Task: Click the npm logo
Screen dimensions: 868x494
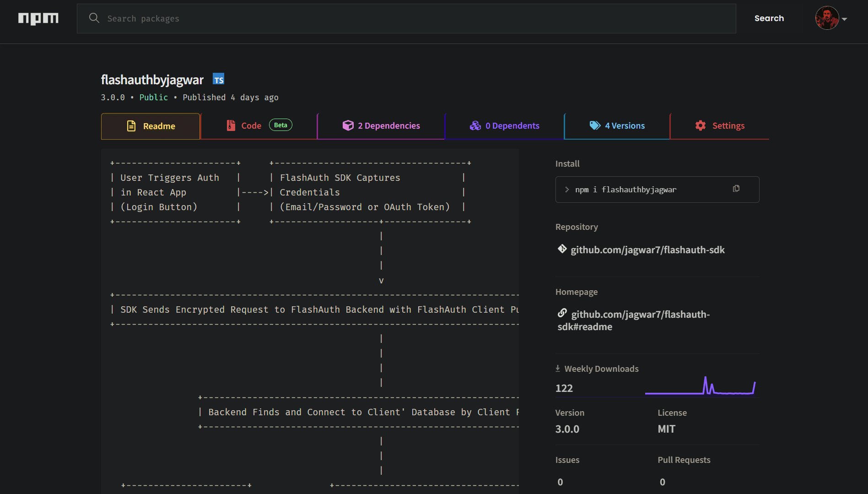Action: tap(38, 18)
